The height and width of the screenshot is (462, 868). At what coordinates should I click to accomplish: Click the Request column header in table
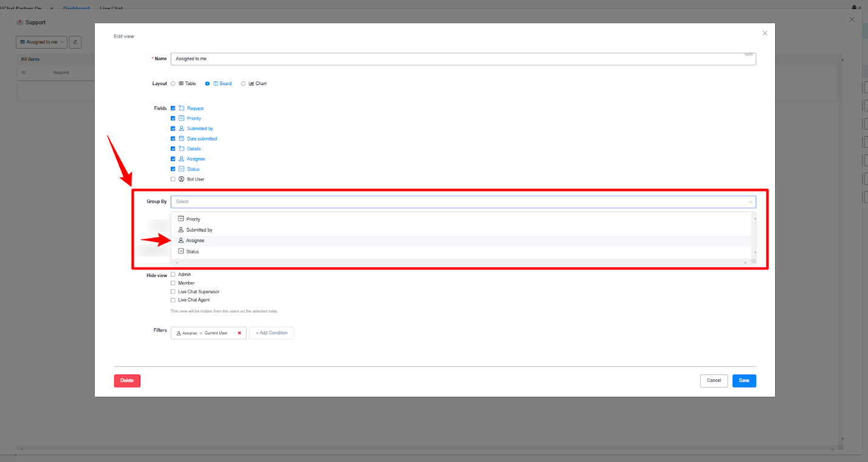[61, 72]
